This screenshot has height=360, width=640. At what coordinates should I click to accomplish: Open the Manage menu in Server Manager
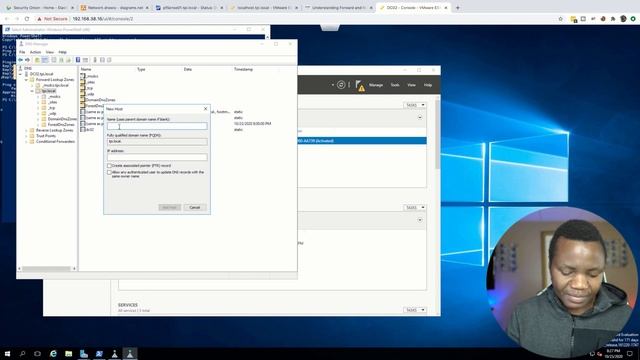click(376, 85)
